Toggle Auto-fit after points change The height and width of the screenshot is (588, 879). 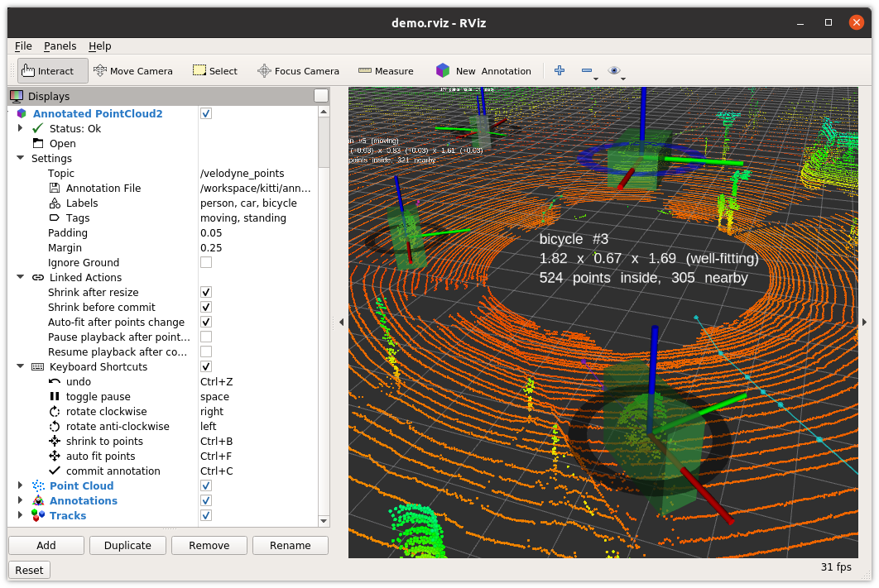click(206, 322)
